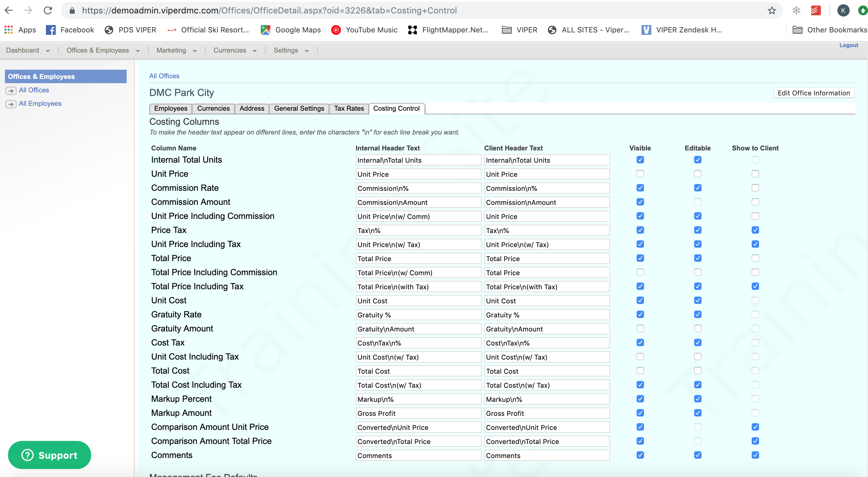
Task: Switch to the Address tab
Action: (252, 108)
